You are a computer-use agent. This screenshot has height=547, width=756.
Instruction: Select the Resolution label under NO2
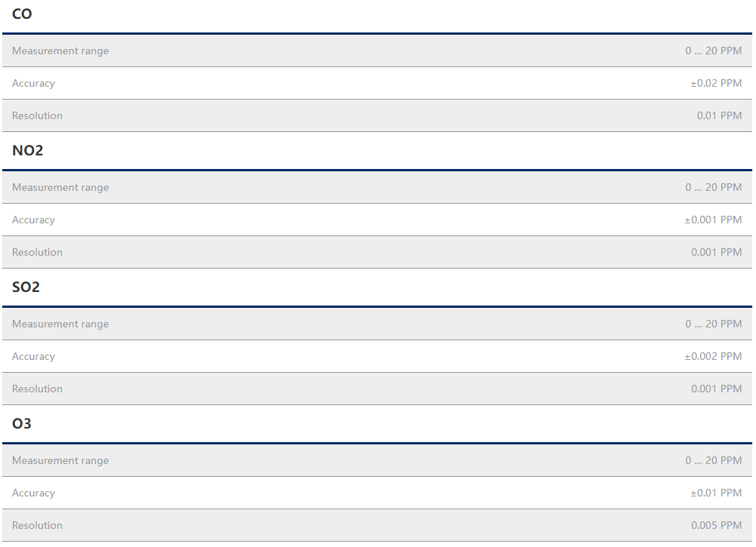(x=37, y=253)
